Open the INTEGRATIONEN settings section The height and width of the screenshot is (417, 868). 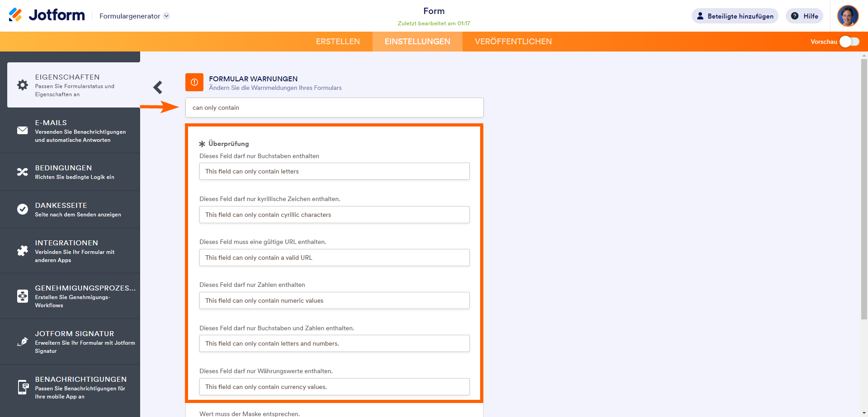[x=70, y=251]
